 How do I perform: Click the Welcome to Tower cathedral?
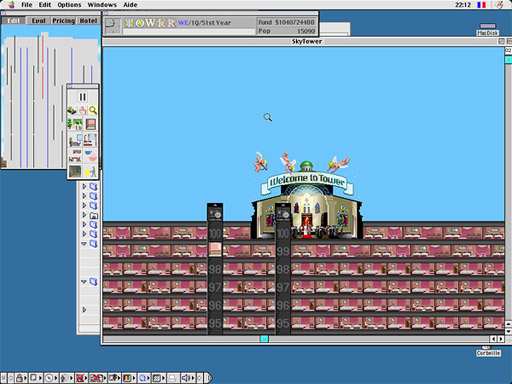point(307,200)
